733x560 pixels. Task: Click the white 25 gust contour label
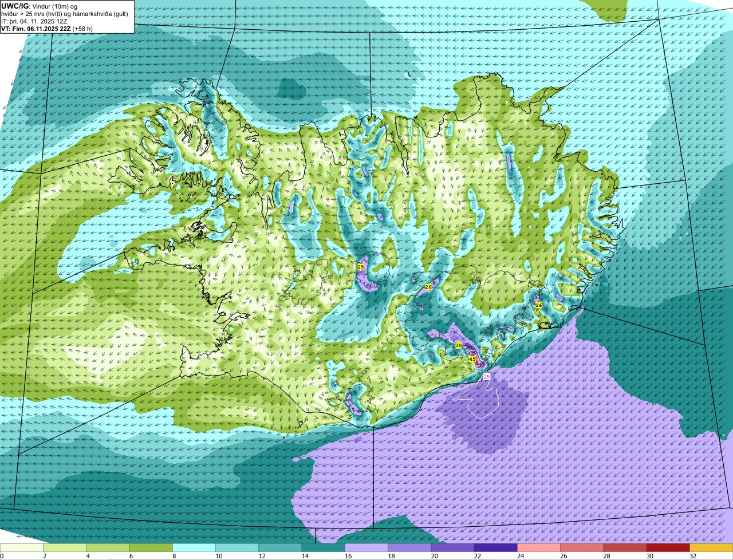[x=487, y=376]
